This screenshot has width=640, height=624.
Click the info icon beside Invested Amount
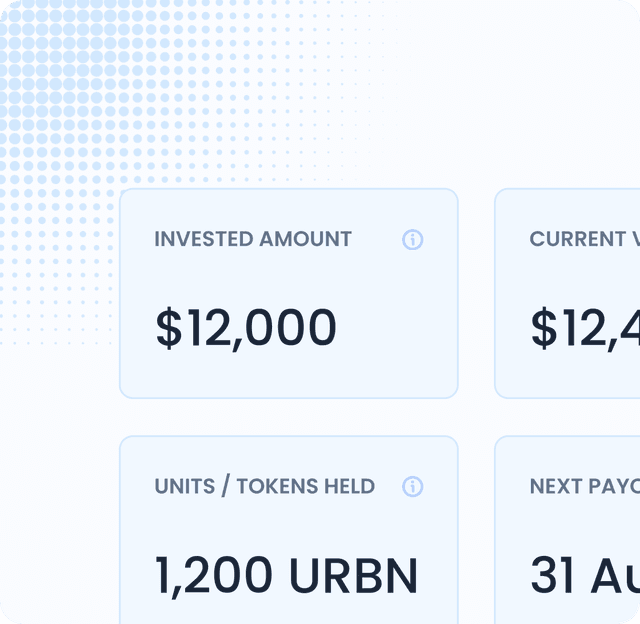pos(413,240)
